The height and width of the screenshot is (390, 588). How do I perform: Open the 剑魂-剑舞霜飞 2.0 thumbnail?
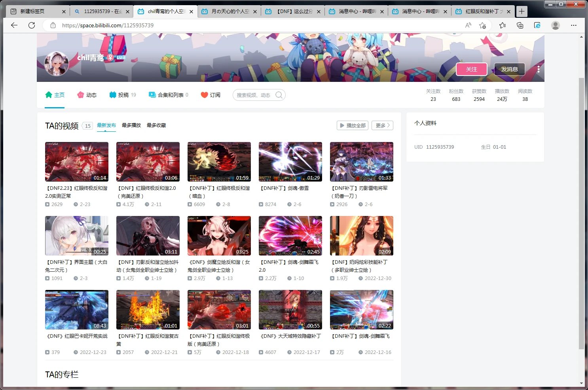point(290,236)
